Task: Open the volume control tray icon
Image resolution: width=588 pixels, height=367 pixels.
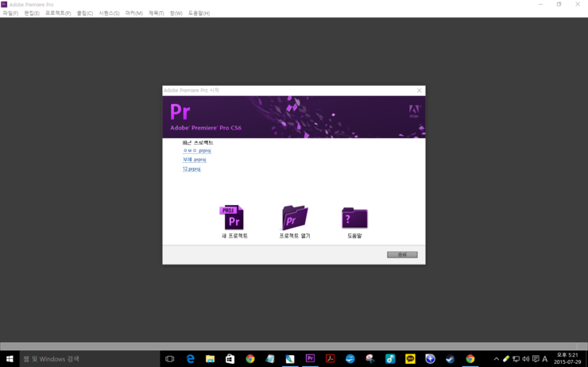Action: click(x=526, y=359)
